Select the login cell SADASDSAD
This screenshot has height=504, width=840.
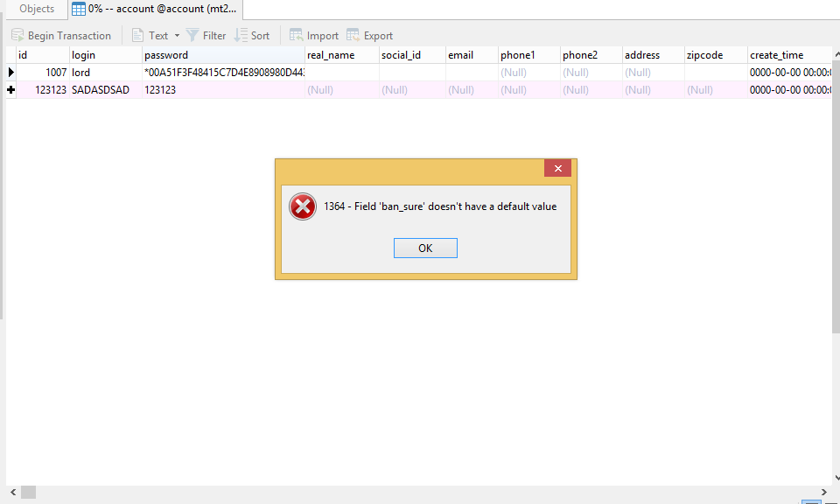106,90
